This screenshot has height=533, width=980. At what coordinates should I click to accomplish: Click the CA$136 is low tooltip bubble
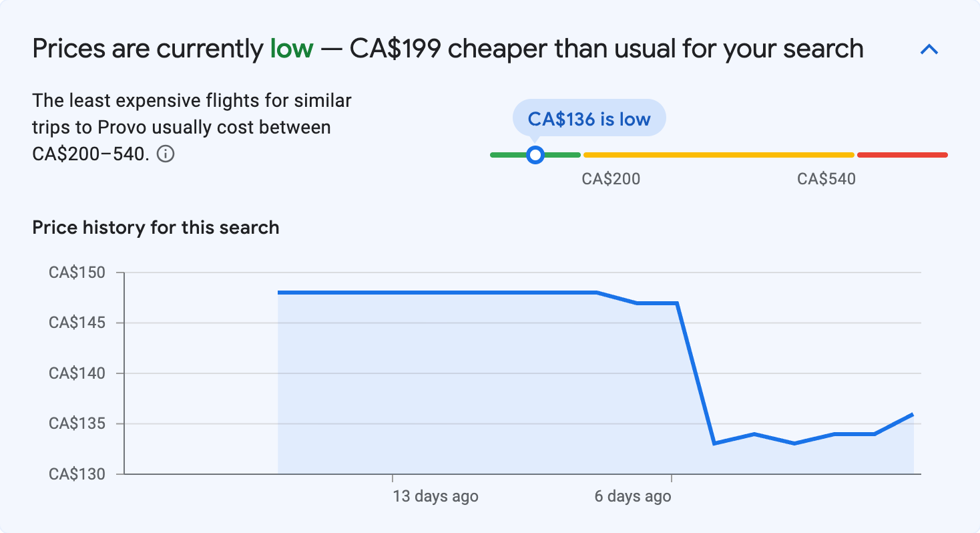coord(589,118)
